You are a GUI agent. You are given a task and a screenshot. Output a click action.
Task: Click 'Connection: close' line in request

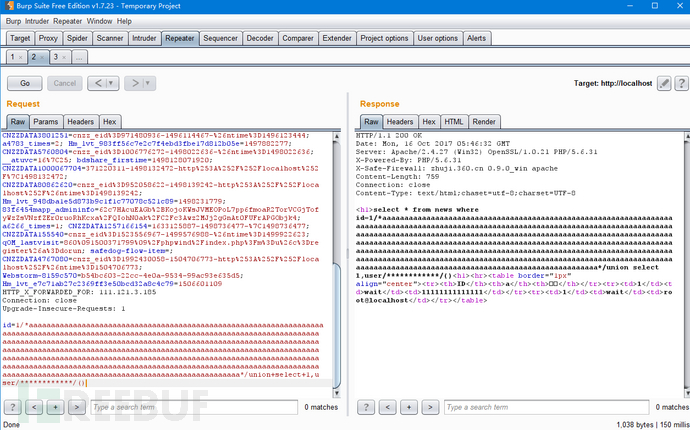(x=39, y=301)
